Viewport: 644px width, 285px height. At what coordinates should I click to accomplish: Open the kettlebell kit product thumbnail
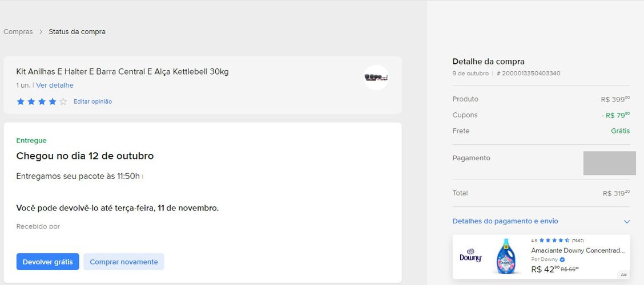[x=376, y=77]
